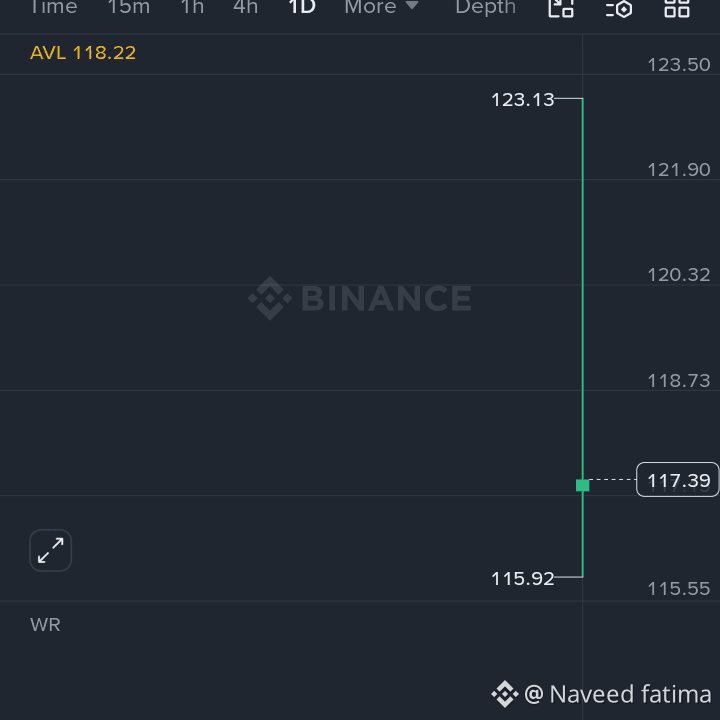The height and width of the screenshot is (720, 720).
Task: Click the 115.92 low price marker
Action: pos(523,579)
